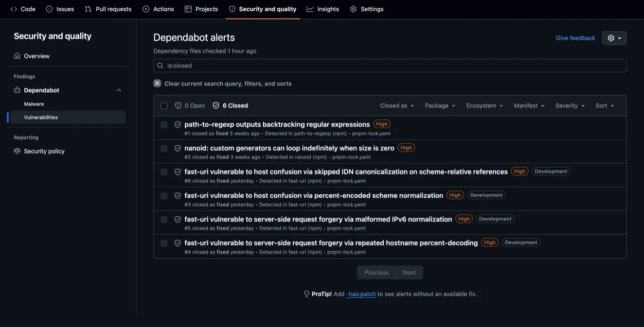Viewport: 644px width, 327px height.
Task: Show 0 Open alerts
Action: 190,105
